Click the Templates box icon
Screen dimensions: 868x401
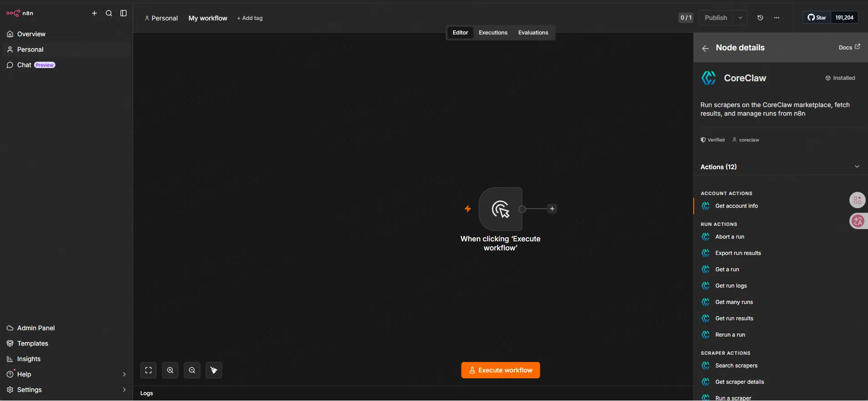tap(10, 343)
